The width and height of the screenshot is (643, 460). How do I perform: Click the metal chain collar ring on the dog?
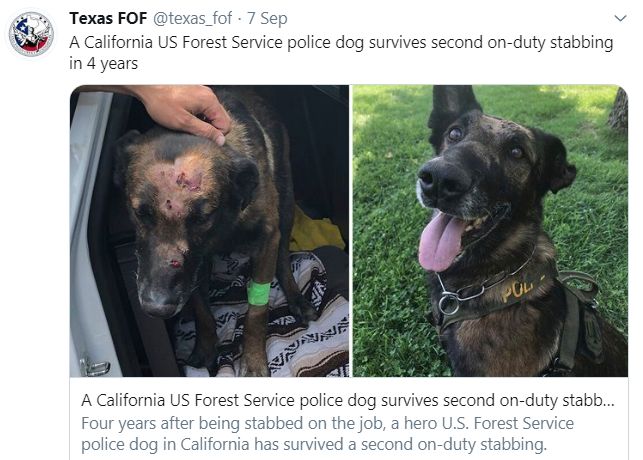tap(449, 303)
